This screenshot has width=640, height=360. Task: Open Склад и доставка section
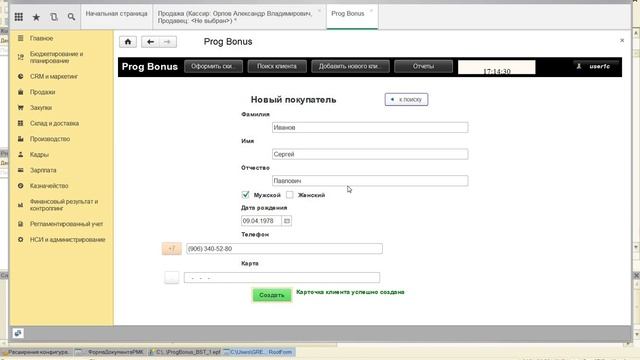54,123
